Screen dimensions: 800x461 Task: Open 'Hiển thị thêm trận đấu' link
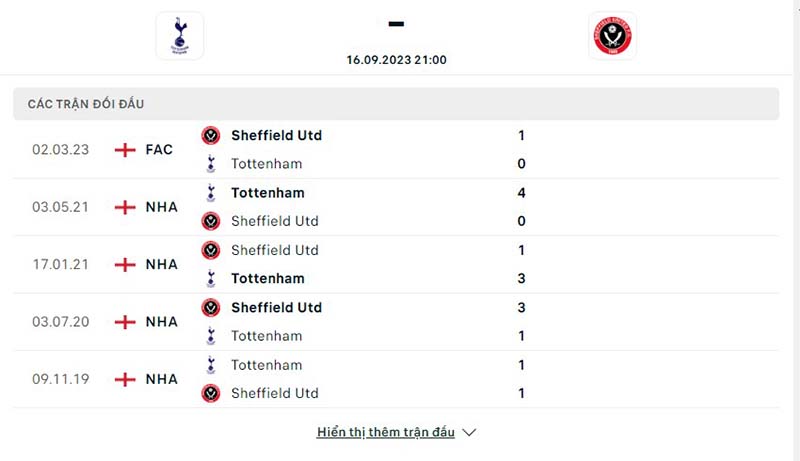coord(386,432)
